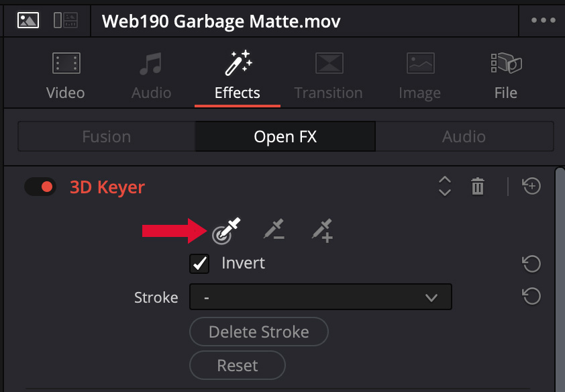The width and height of the screenshot is (565, 392).
Task: Reset the 3D Keyer effect
Action: tap(531, 187)
